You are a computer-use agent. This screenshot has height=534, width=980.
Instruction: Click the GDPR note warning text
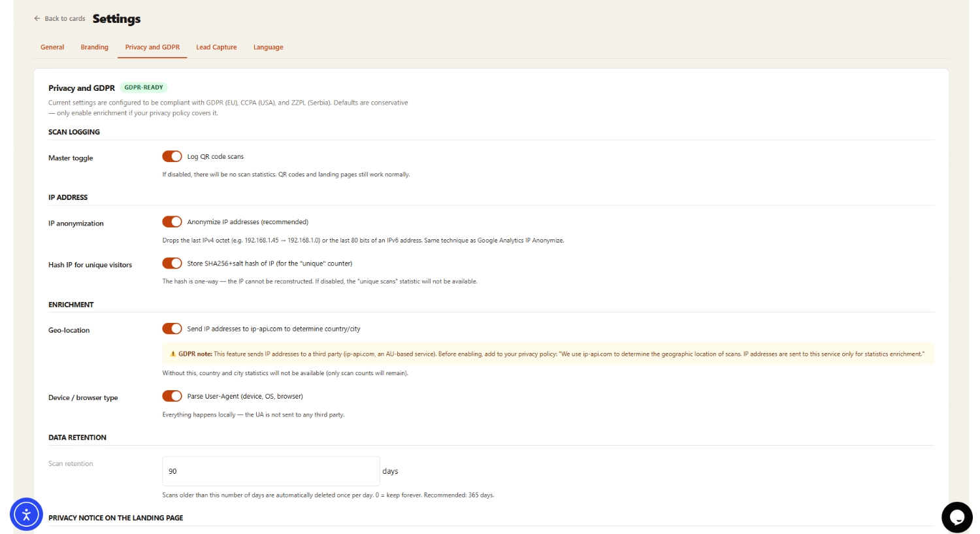pos(551,354)
